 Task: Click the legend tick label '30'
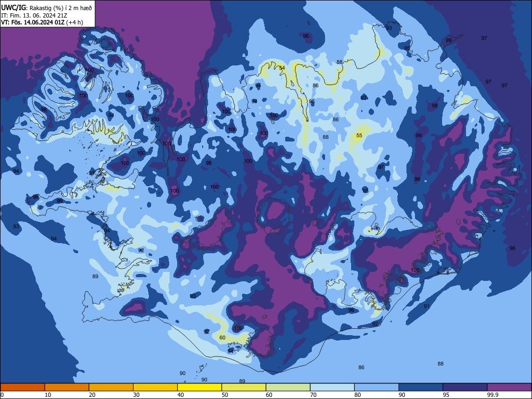point(136,395)
